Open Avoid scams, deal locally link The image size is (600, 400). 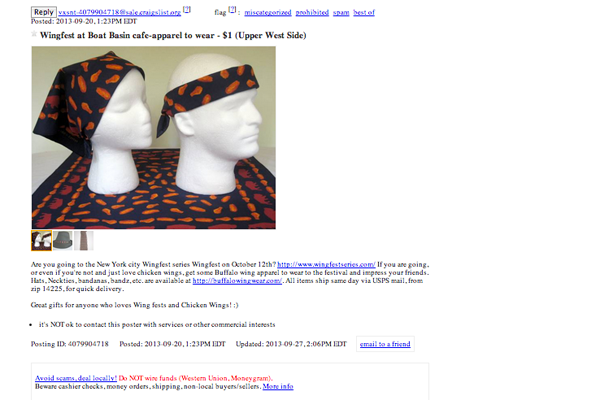76,378
